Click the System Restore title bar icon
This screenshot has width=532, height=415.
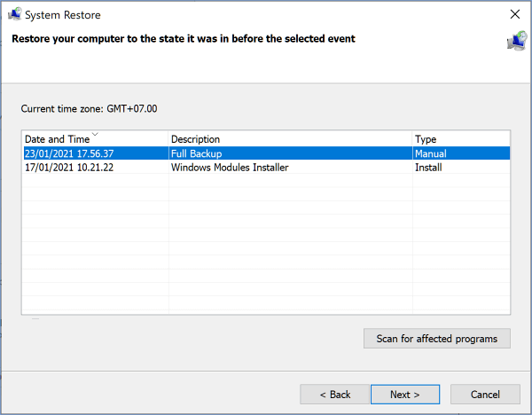click(x=14, y=14)
